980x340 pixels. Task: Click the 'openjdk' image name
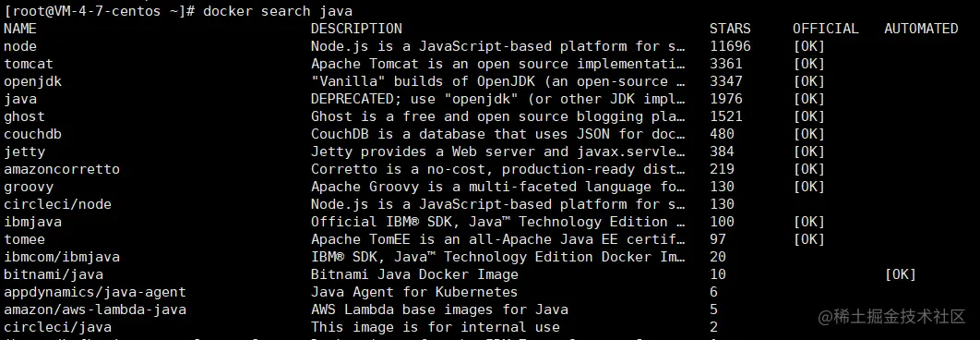pos(32,80)
